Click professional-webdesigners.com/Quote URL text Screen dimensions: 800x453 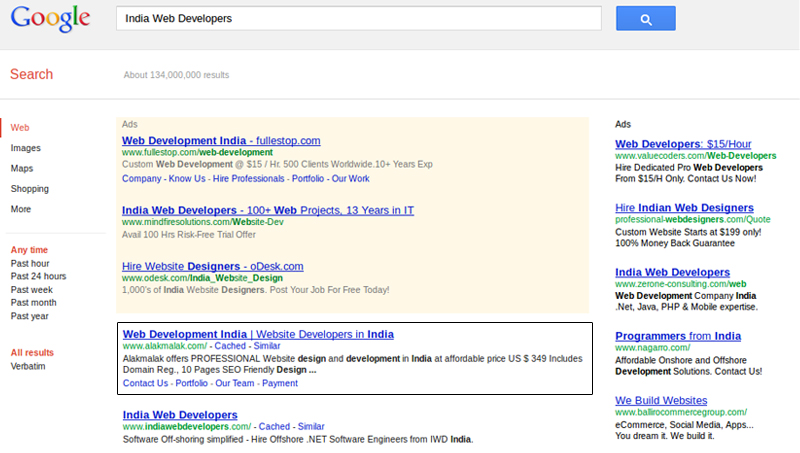[x=692, y=219]
